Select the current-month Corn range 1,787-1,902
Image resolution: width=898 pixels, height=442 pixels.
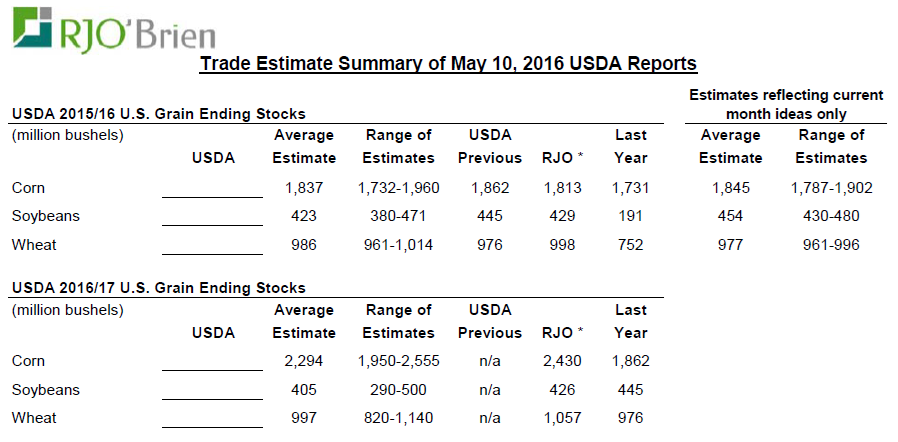tap(831, 187)
